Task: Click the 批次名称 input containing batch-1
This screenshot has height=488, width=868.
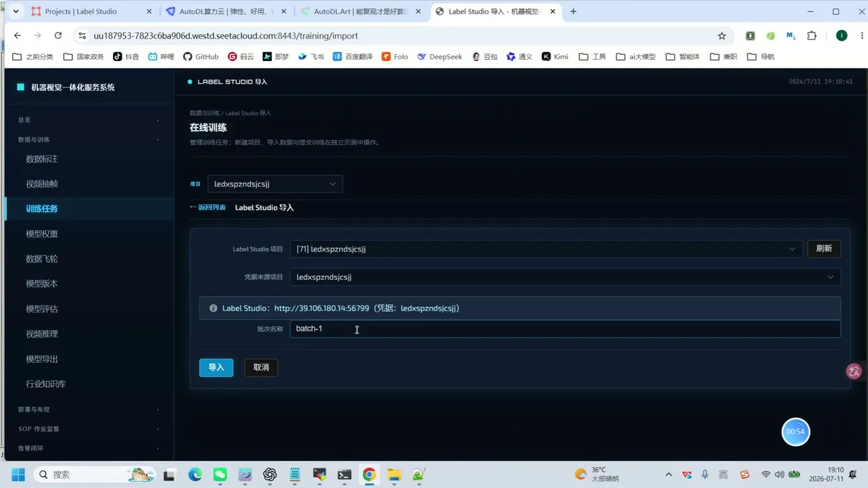Action: (565, 329)
